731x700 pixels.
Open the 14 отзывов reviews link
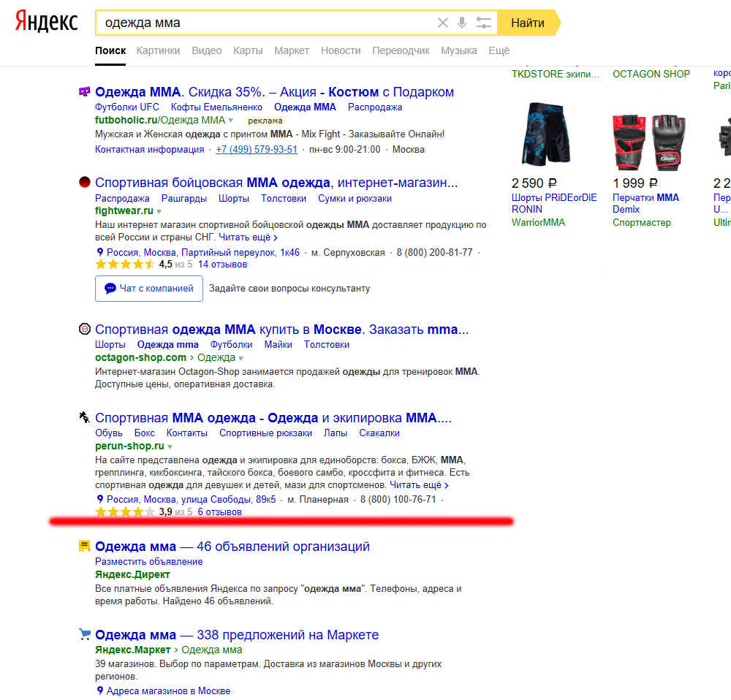click(x=222, y=265)
